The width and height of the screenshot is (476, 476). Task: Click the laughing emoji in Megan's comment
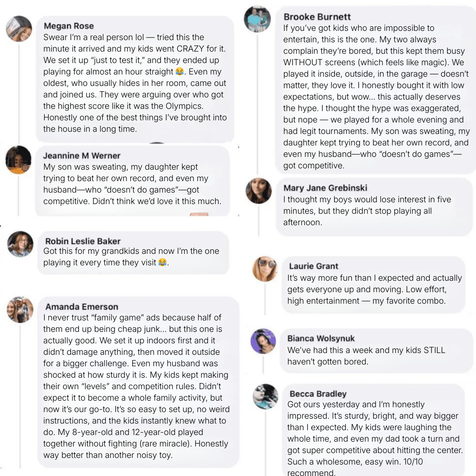pos(179,72)
